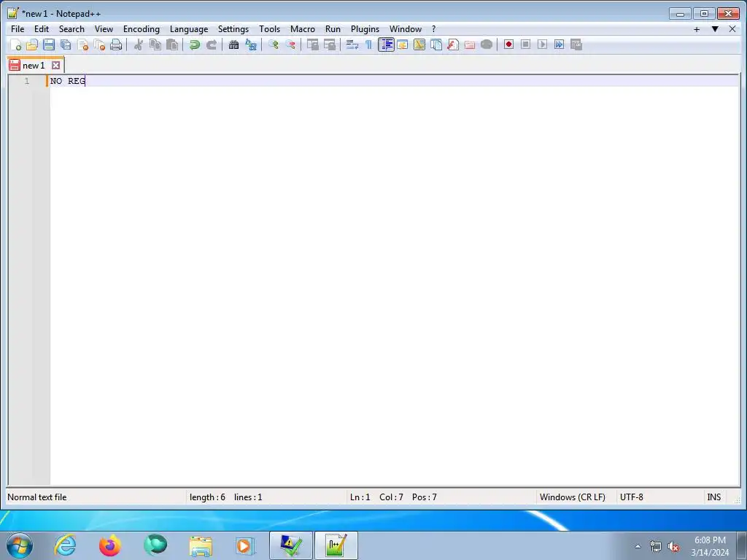Viewport: 747px width, 560px height.
Task: Click the Replace toolbar icon
Action: [x=251, y=44]
